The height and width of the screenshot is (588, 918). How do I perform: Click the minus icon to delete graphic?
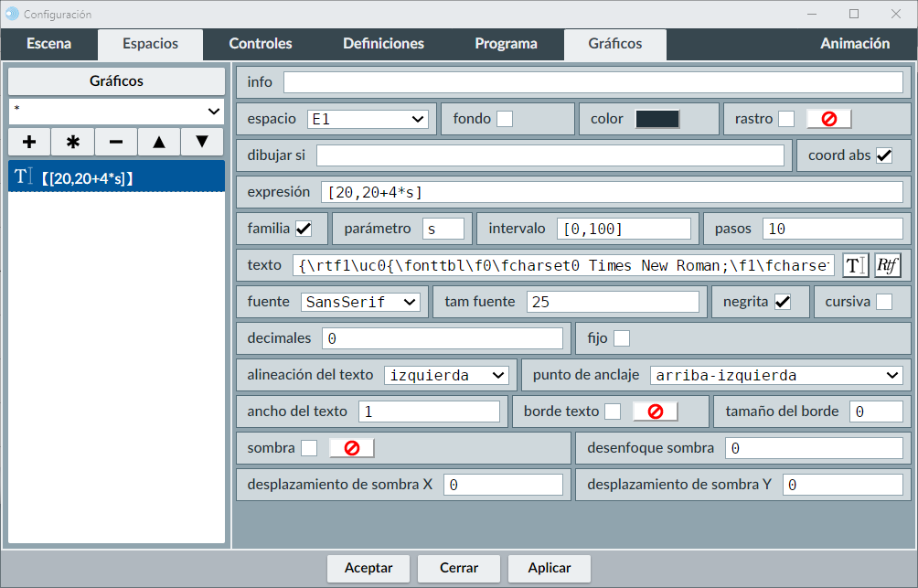(x=116, y=142)
